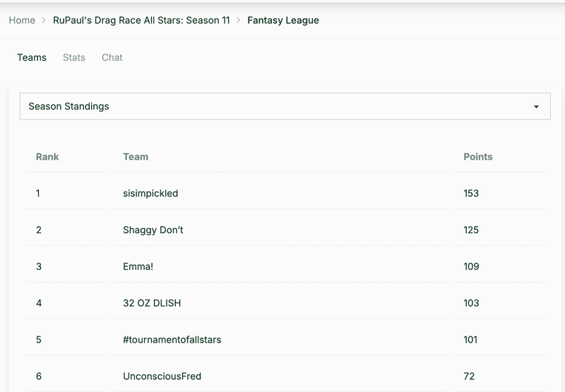The image size is (565, 392).
Task: Select the Emma! team row
Action: [x=285, y=266]
